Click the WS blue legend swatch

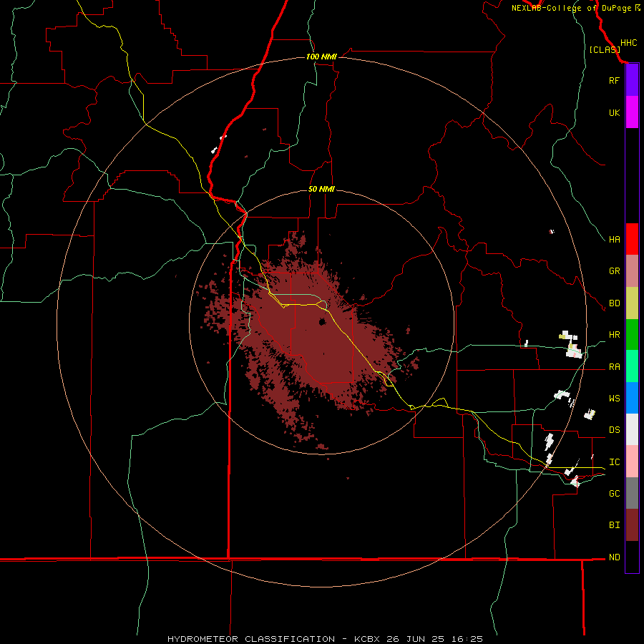(x=632, y=398)
